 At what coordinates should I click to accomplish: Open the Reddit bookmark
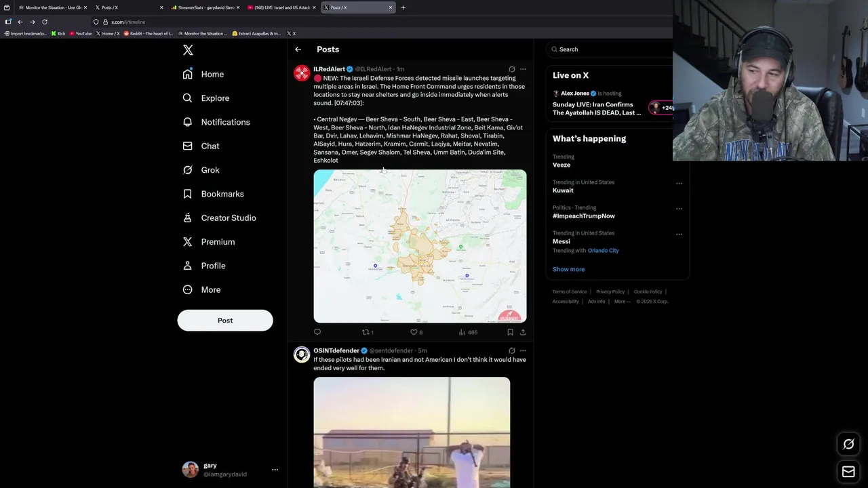(148, 33)
